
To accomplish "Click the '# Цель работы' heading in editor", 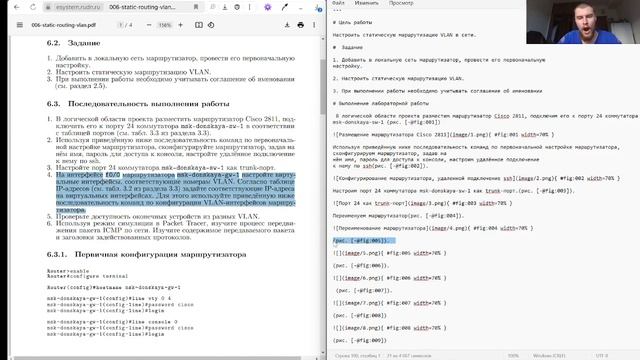I will click(x=352, y=22).
